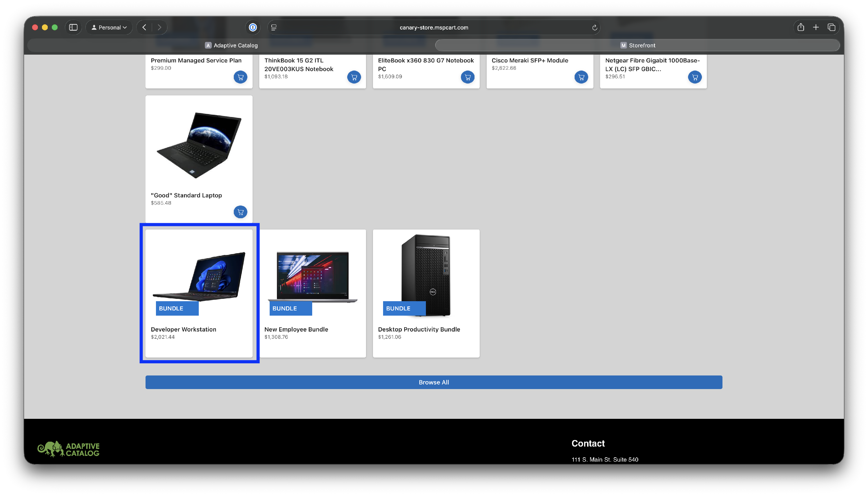Toggle the Safari sidebar
The height and width of the screenshot is (496, 868).
[x=73, y=27]
